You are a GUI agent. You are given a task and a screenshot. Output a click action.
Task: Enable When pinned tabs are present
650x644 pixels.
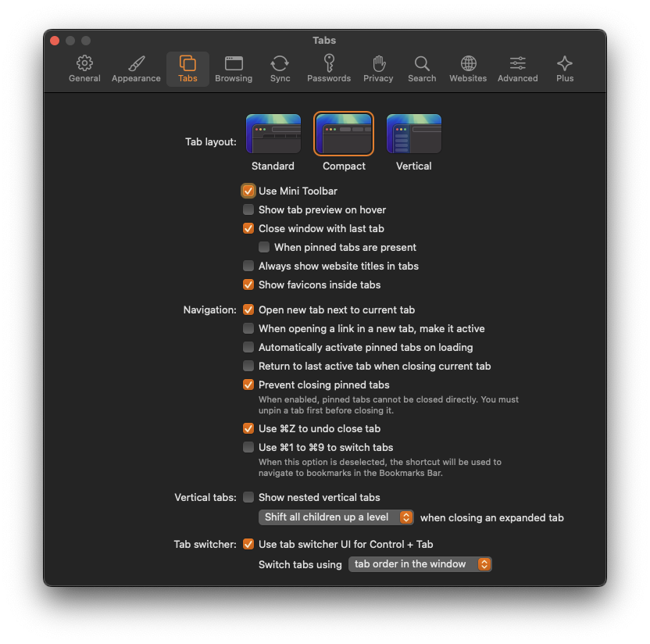pos(264,247)
